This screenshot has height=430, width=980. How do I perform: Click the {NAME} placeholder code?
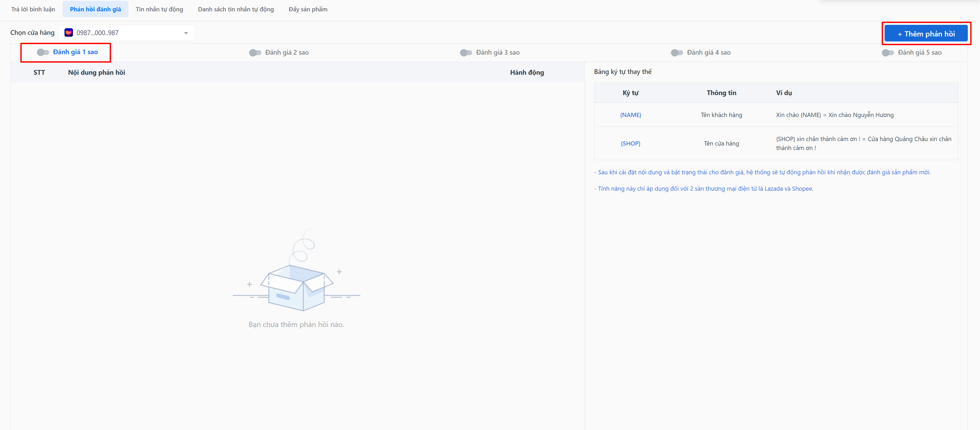pyautogui.click(x=630, y=115)
